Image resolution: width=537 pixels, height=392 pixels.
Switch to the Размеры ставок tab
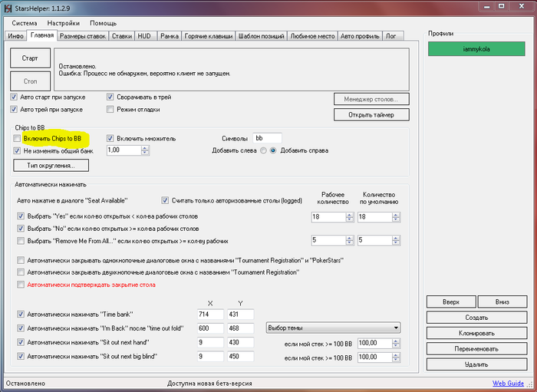tap(83, 36)
